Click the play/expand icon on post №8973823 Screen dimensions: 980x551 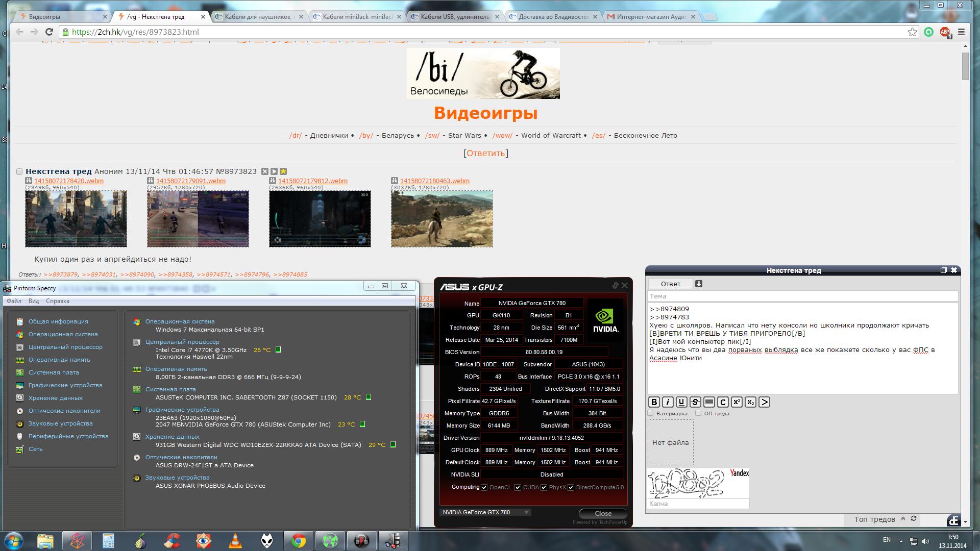[274, 171]
